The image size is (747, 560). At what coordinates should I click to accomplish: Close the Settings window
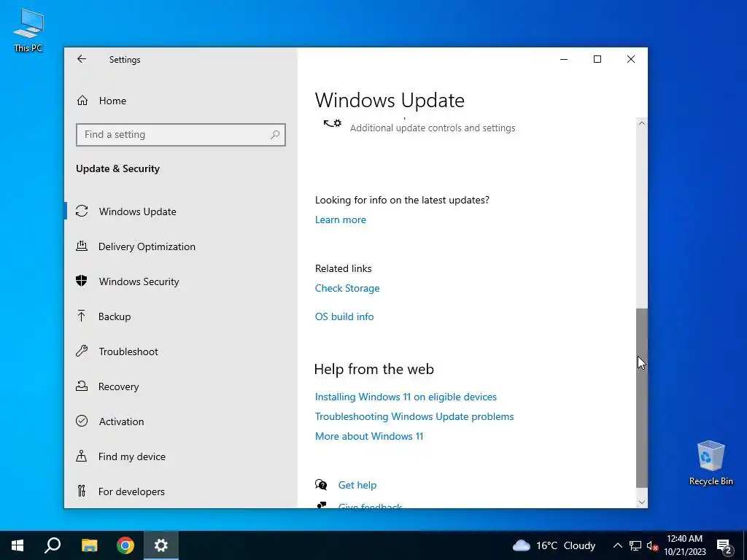(631, 59)
